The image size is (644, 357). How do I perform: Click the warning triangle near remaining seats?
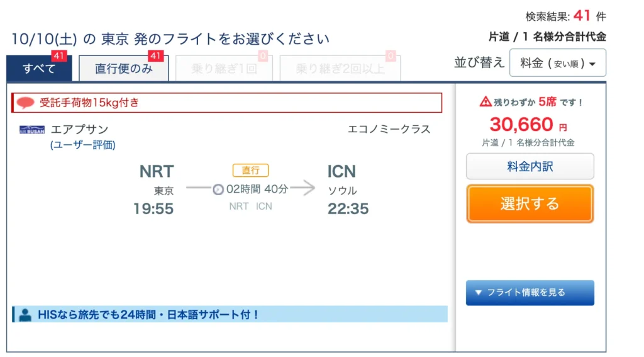[486, 101]
